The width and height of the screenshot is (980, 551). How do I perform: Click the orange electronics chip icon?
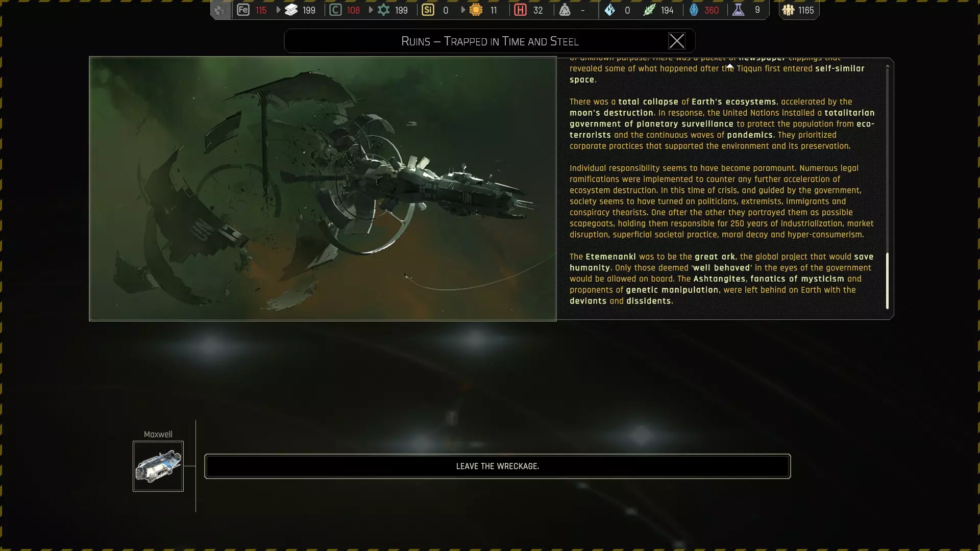[476, 10]
